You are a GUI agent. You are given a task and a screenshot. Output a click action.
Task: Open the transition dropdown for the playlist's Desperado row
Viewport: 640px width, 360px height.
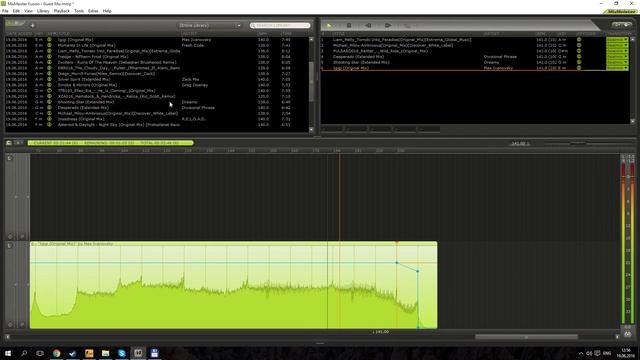point(617,57)
